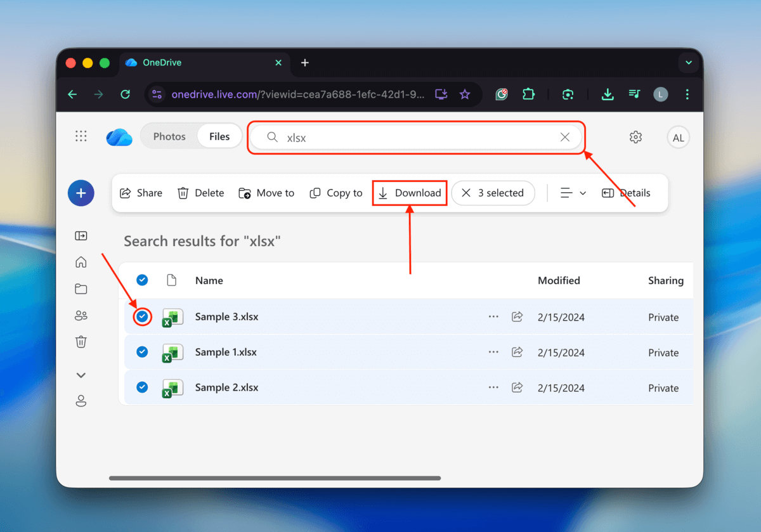Switch to the Files tab
The height and width of the screenshot is (532, 761).
click(219, 136)
